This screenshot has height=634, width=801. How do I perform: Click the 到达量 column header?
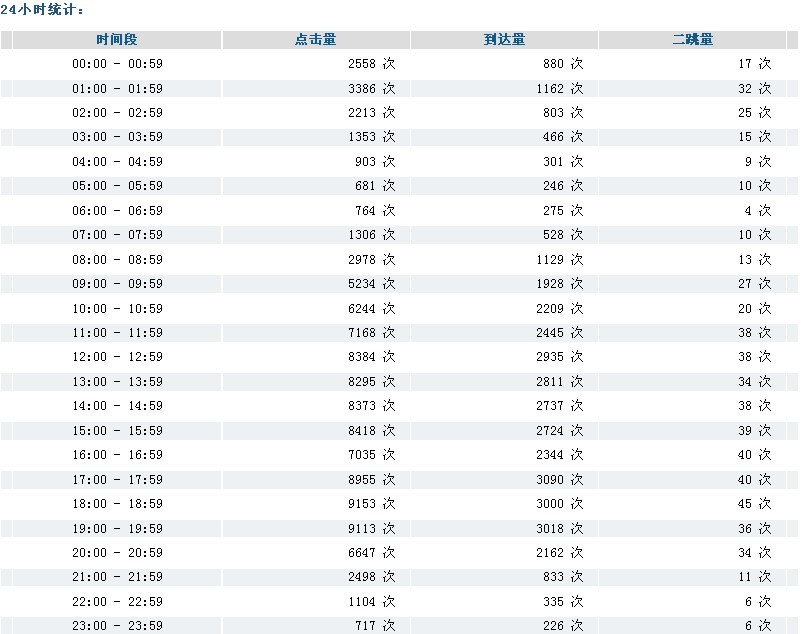503,40
